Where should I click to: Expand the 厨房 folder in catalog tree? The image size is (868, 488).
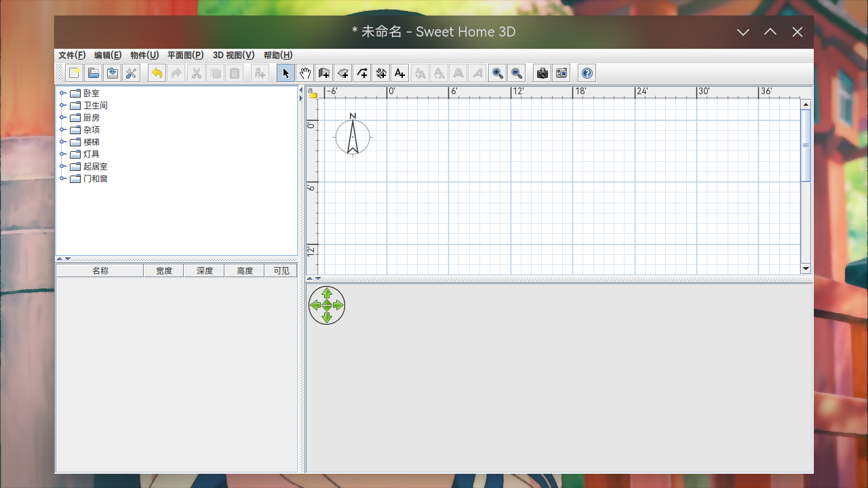(x=62, y=118)
